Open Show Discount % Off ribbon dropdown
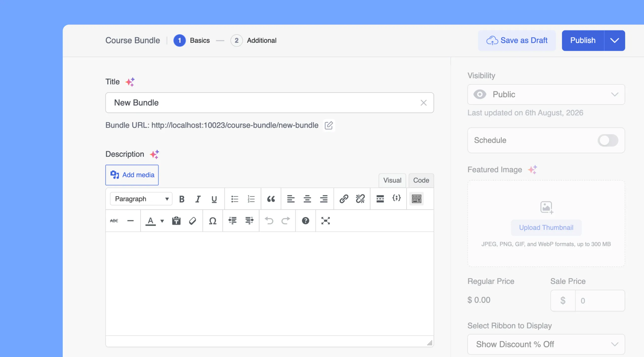The image size is (644, 357). 546,344
